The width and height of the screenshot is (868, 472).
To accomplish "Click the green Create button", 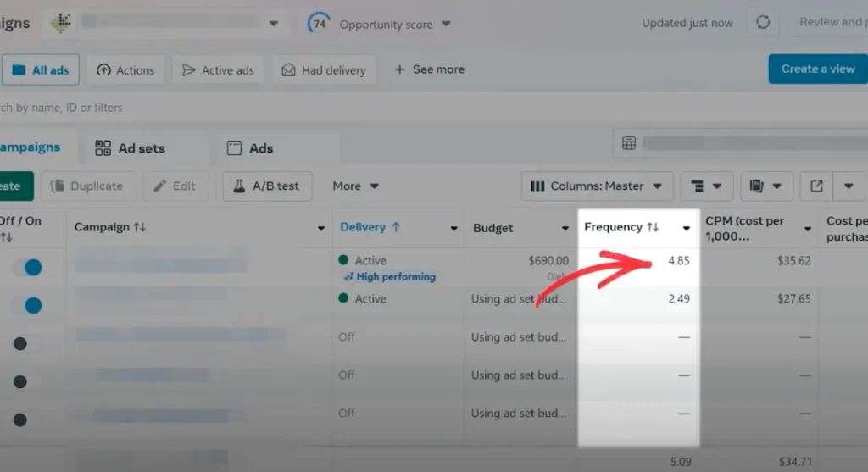I will [15, 186].
